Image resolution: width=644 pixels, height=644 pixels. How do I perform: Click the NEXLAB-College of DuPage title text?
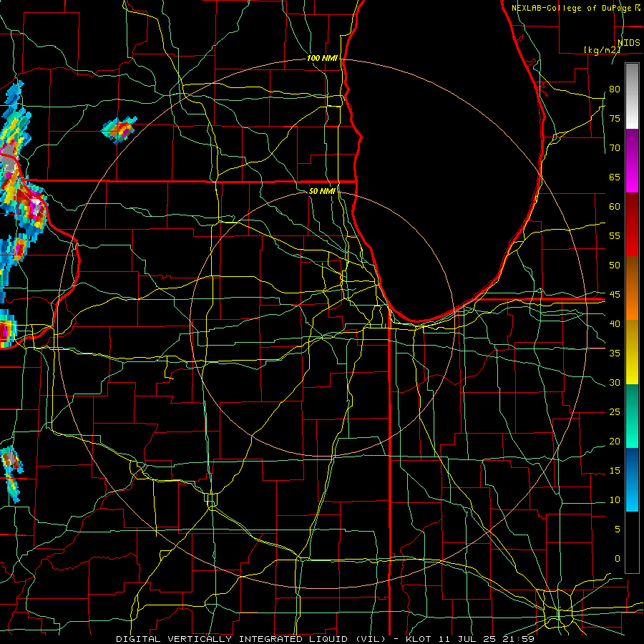tap(575, 8)
